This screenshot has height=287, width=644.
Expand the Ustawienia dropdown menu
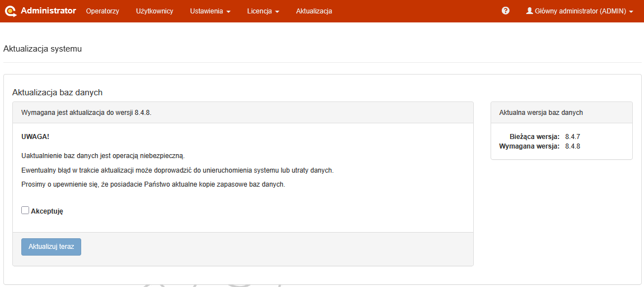209,11
